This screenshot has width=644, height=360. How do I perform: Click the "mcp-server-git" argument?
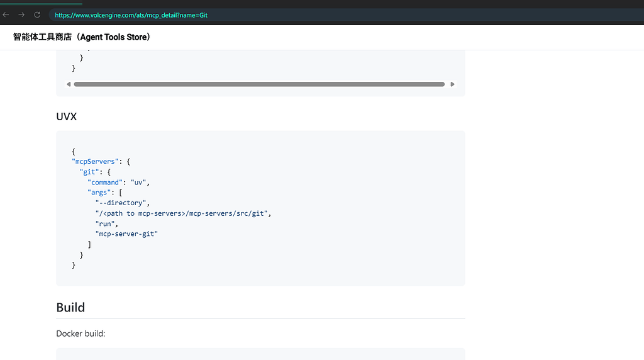tap(126, 234)
